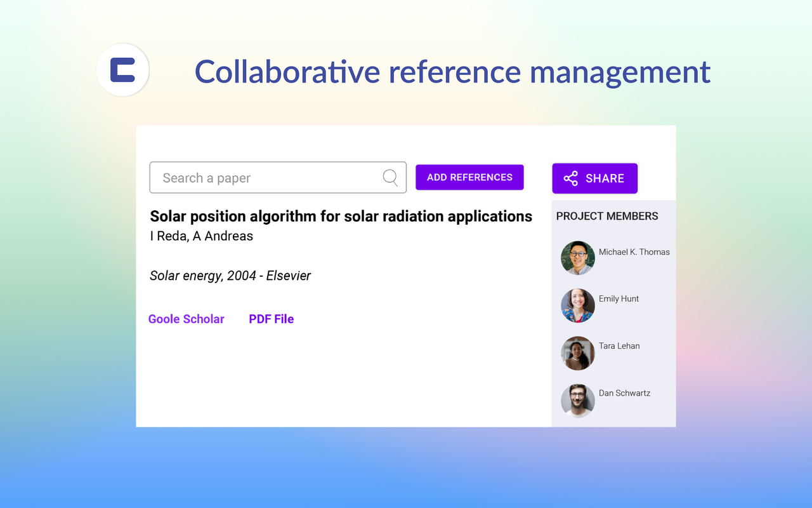Viewport: 812px width, 508px height.
Task: Click the app logo icon
Action: (122, 70)
